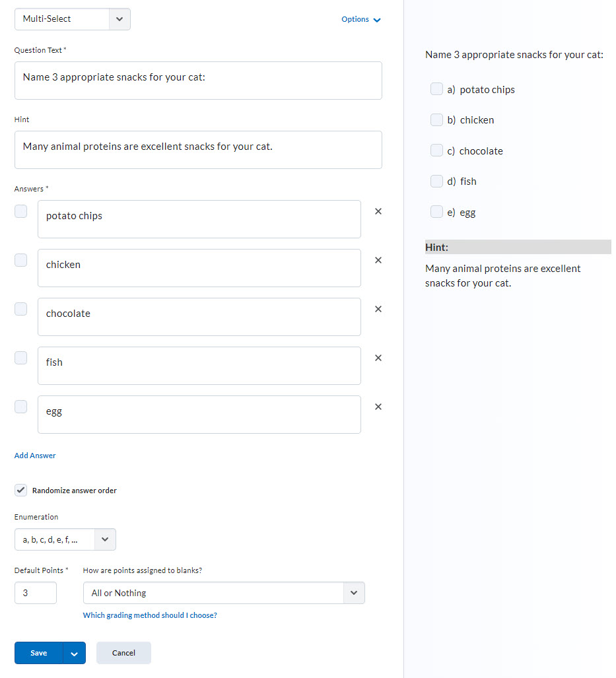
Task: Focus the Hint text box
Action: 198,149
